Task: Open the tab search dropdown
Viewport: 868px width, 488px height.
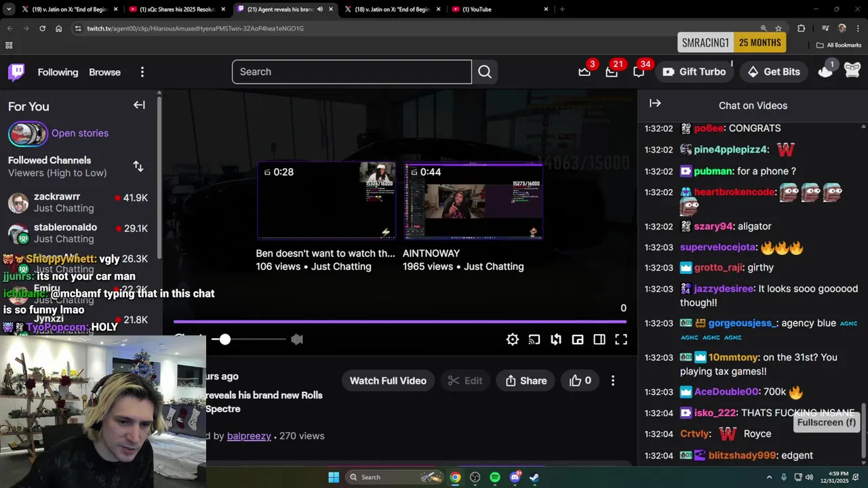Action: [9, 9]
